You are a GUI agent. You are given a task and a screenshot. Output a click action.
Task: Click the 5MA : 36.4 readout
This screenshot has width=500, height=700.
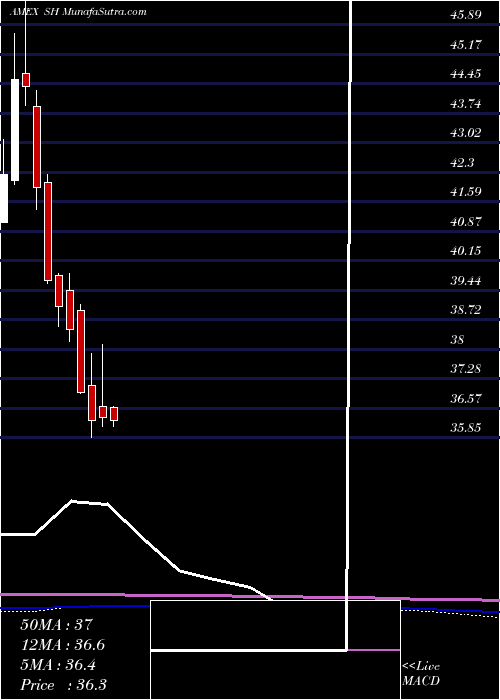[60, 665]
